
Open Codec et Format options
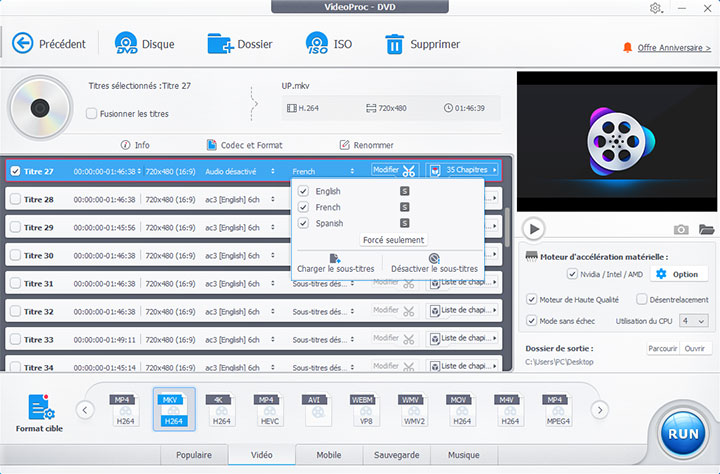tap(245, 145)
